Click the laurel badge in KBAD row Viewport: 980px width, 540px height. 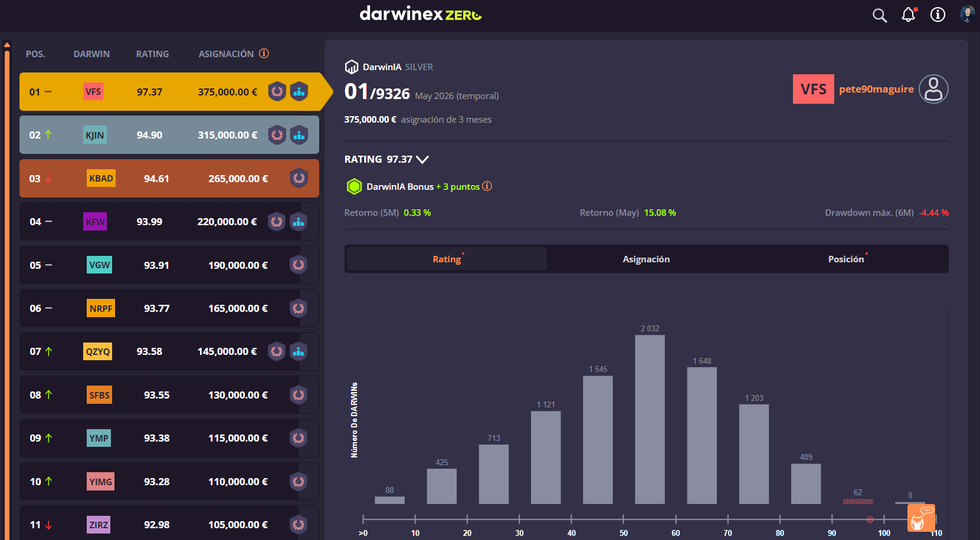pos(299,178)
